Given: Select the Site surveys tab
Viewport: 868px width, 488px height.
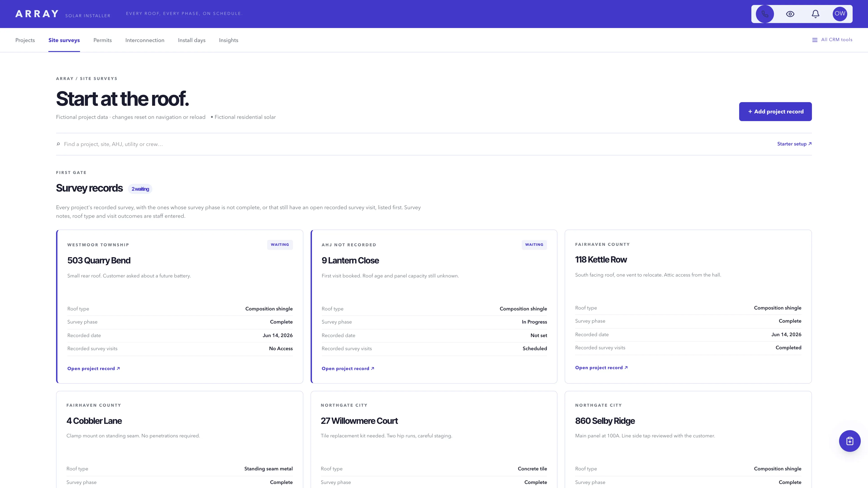Looking at the screenshot, I should 64,40.
